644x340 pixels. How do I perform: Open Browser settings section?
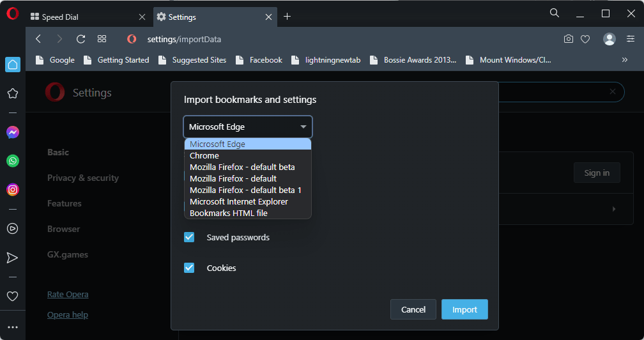coord(64,229)
